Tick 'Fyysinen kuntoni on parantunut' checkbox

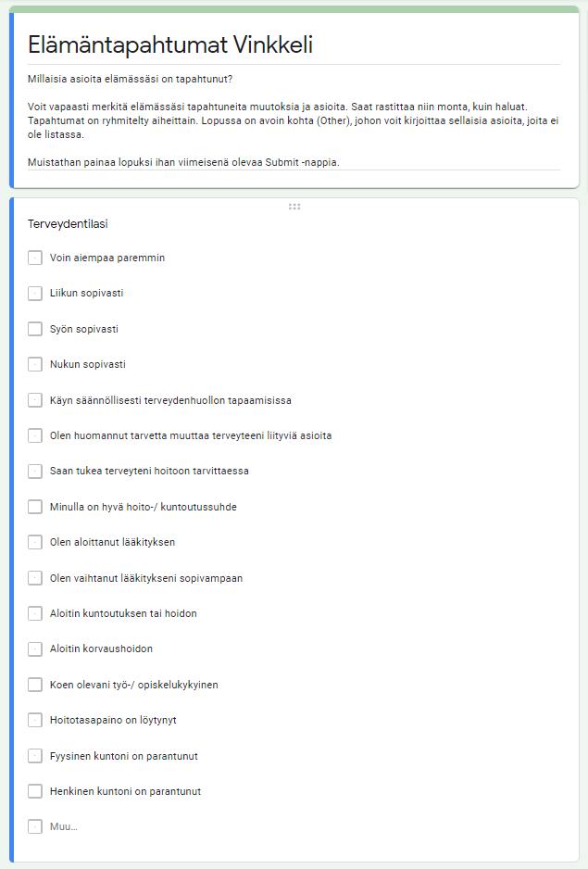[x=35, y=756]
